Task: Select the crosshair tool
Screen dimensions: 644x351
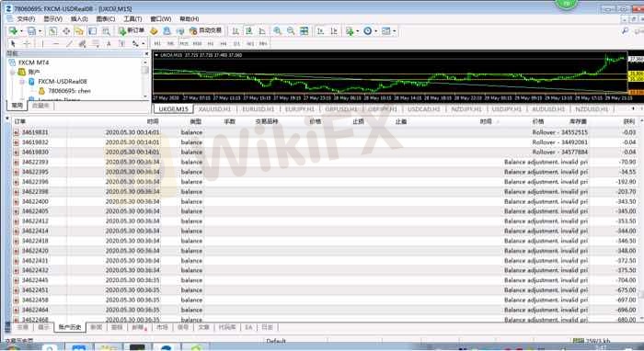Action: [x=27, y=43]
